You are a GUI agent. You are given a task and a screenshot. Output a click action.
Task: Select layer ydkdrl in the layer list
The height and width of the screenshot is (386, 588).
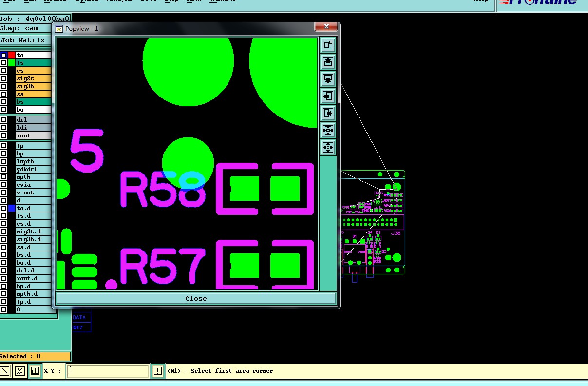[x=33, y=169]
